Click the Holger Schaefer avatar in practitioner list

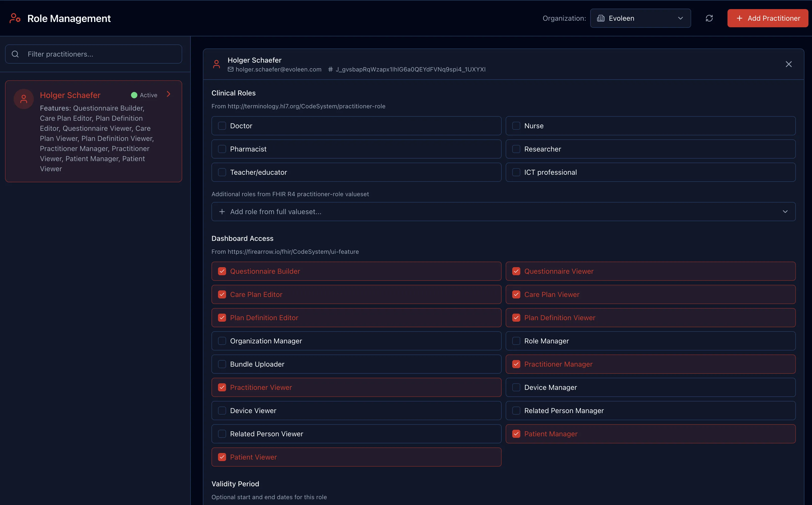point(24,99)
